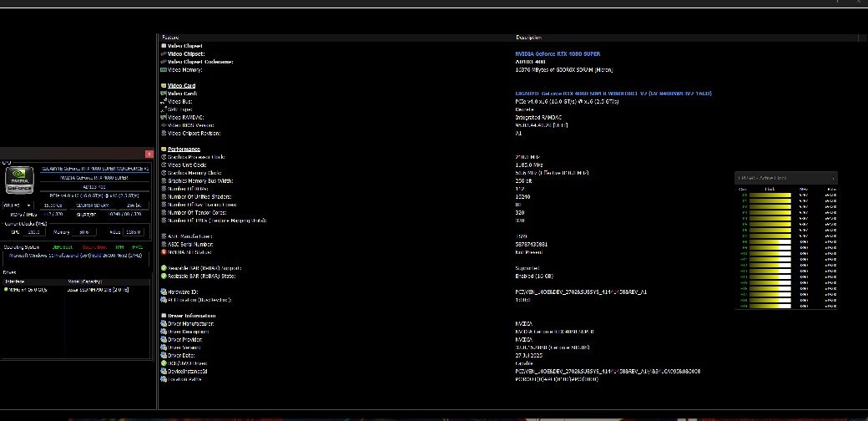
Task: Click green check icon beside Resizable BAR State:
Action: [x=164, y=276]
